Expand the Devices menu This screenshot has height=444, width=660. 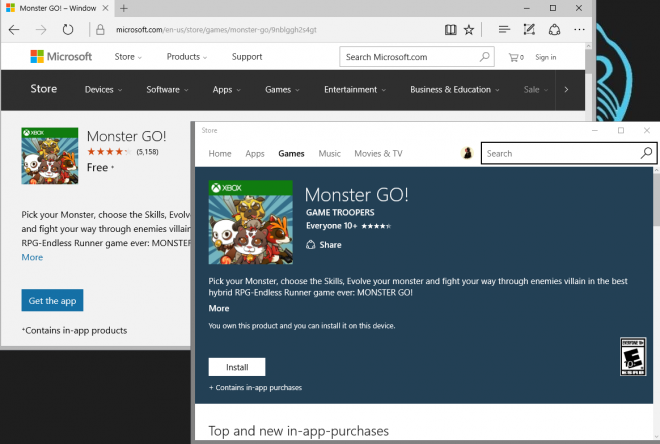click(x=103, y=90)
